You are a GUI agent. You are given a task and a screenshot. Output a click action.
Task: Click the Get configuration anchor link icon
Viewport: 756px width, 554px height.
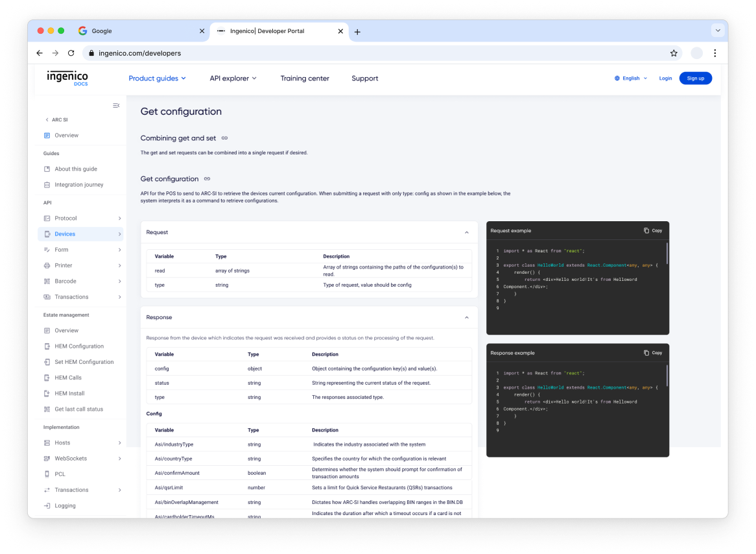[207, 178]
